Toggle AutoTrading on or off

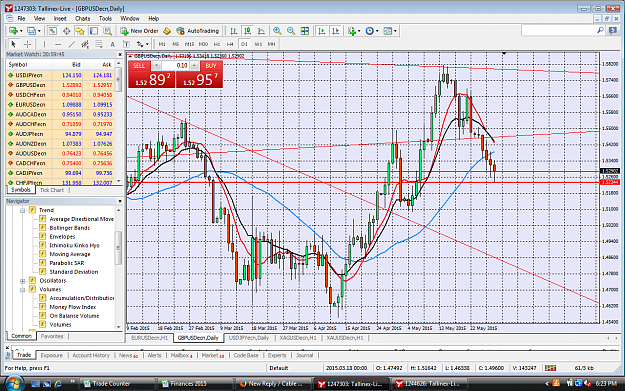pos(198,31)
